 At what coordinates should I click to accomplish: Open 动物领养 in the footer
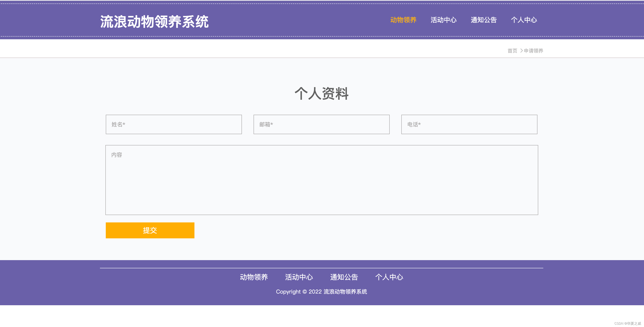pos(254,277)
